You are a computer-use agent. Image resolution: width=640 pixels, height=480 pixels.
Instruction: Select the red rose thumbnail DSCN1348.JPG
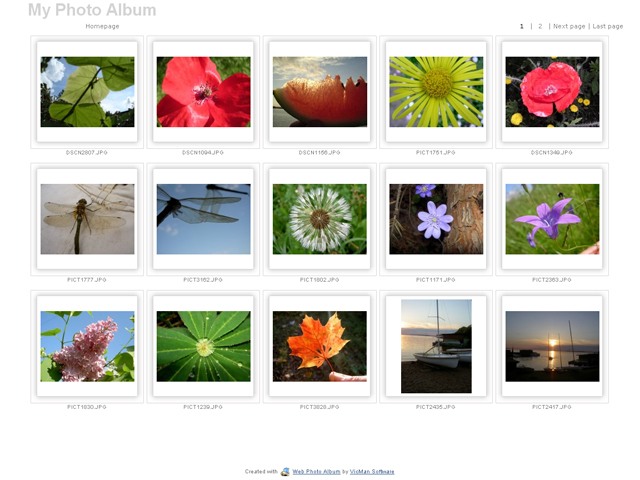(552, 92)
